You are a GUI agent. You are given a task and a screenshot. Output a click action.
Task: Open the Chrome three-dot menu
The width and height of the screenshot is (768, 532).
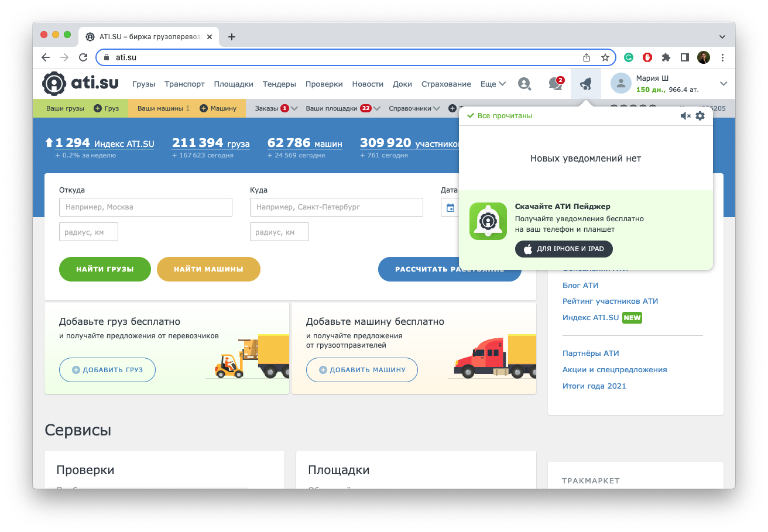tap(723, 57)
